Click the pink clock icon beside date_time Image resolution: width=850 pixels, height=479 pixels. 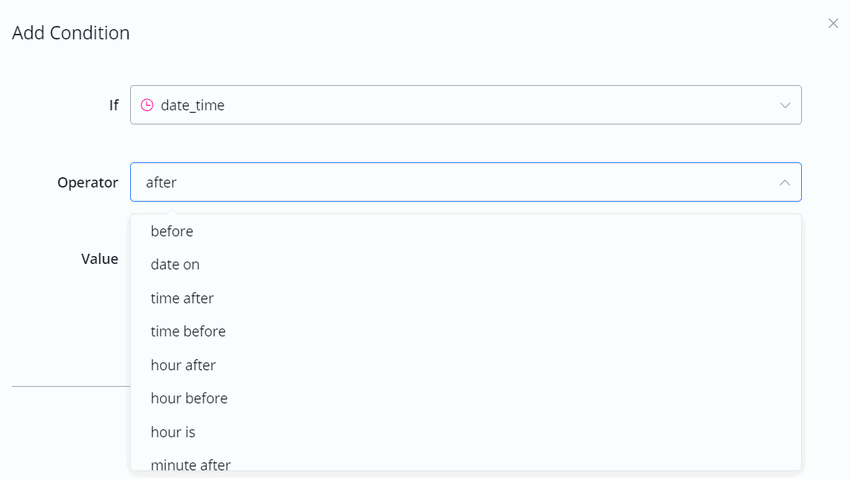(x=147, y=105)
